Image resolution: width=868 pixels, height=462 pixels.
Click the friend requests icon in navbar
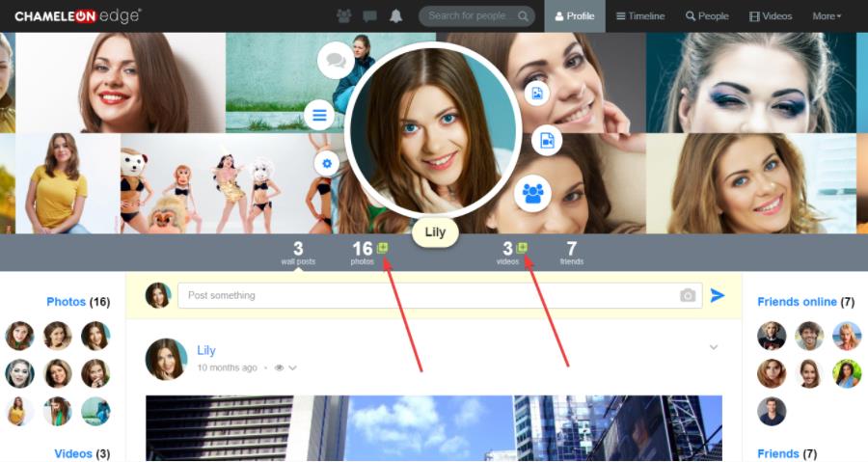tap(344, 16)
